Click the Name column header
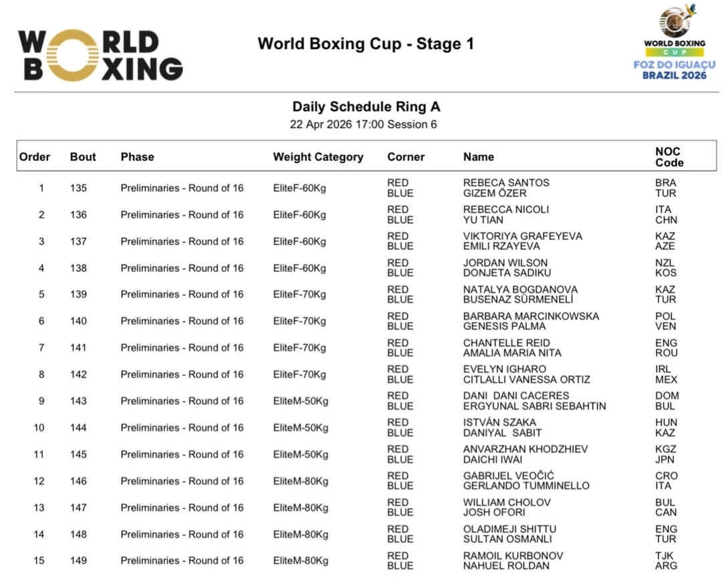722x588 pixels. tap(479, 157)
